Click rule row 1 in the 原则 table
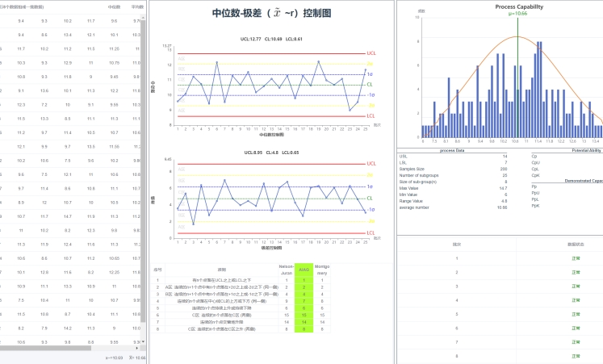The image size is (603, 364). [x=222, y=279]
